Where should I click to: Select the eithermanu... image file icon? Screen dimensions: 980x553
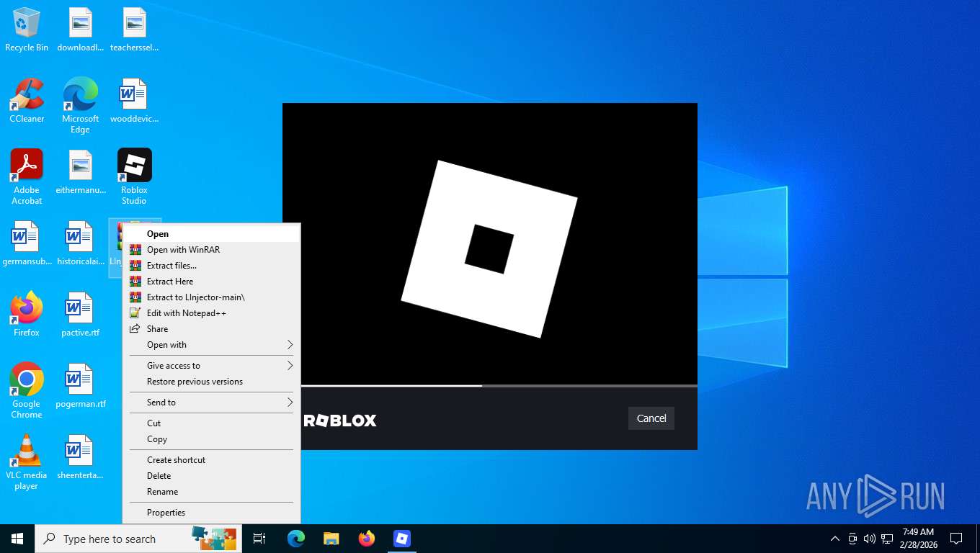click(80, 172)
